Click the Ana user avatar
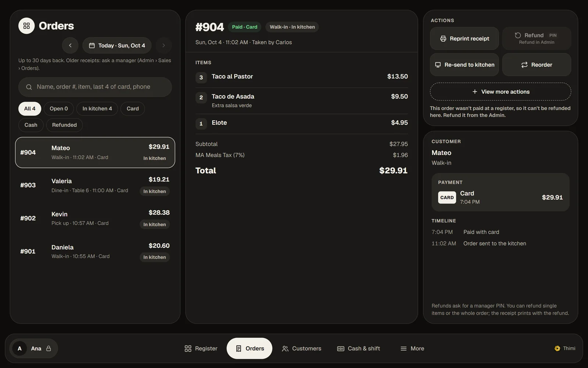This screenshot has width=588, height=368. [x=19, y=348]
